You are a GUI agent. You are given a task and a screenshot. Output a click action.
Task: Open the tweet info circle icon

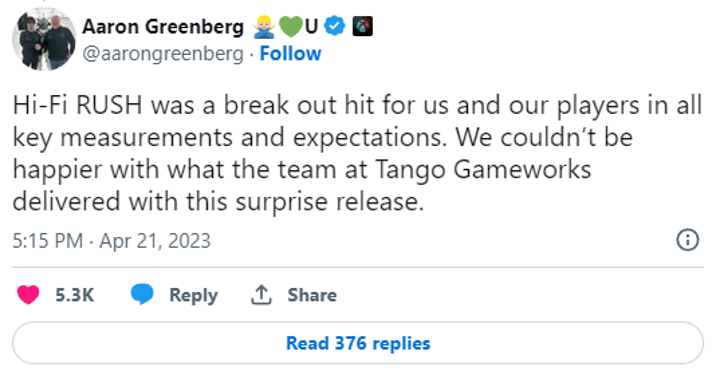click(x=687, y=240)
